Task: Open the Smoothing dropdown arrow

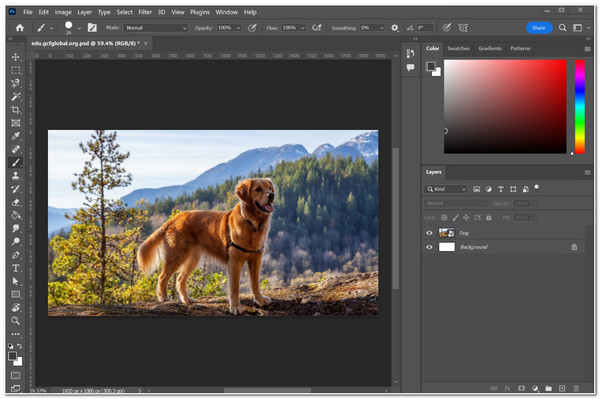Action: [382, 28]
